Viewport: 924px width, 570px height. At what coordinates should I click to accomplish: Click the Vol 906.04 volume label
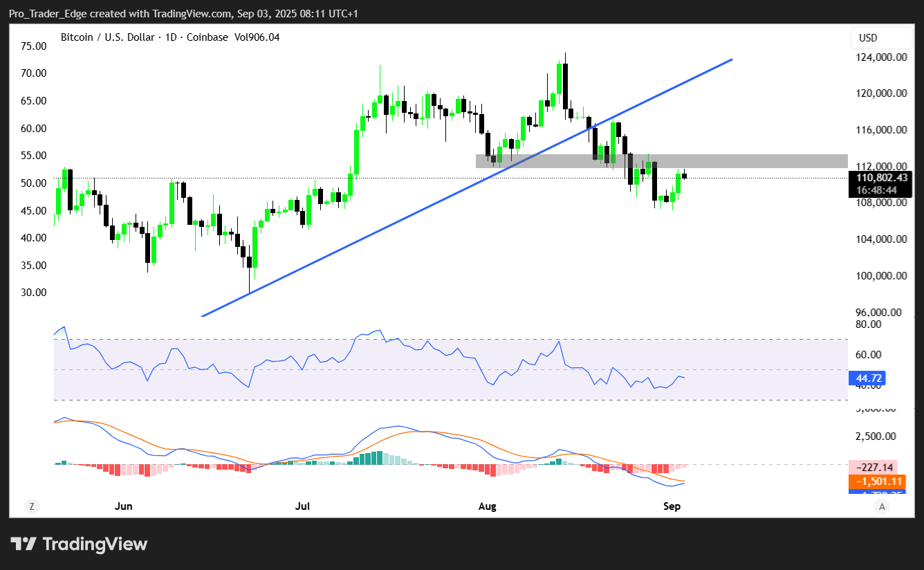coord(257,37)
